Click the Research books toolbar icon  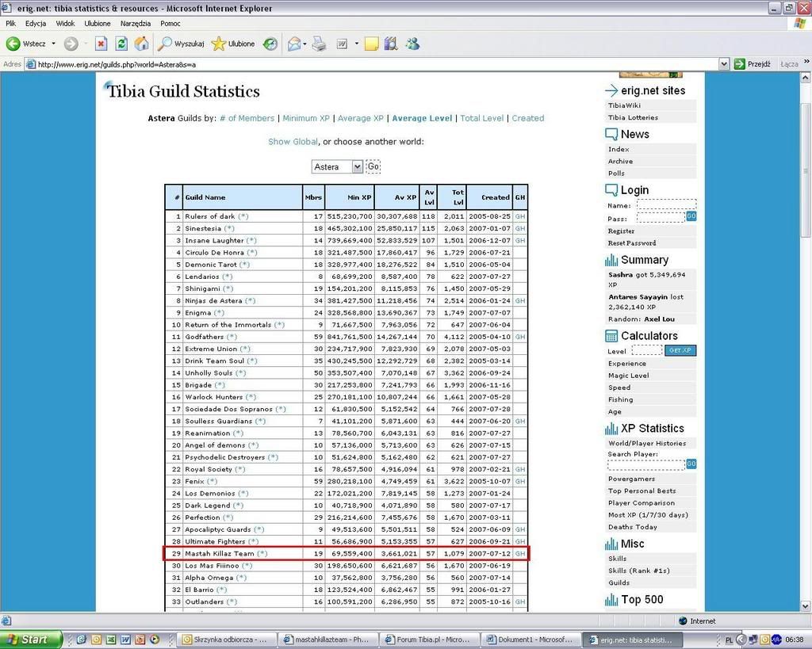coord(391,44)
